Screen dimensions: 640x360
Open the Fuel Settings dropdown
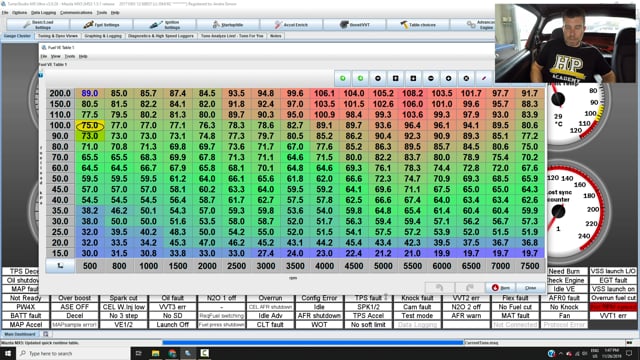pos(101,25)
